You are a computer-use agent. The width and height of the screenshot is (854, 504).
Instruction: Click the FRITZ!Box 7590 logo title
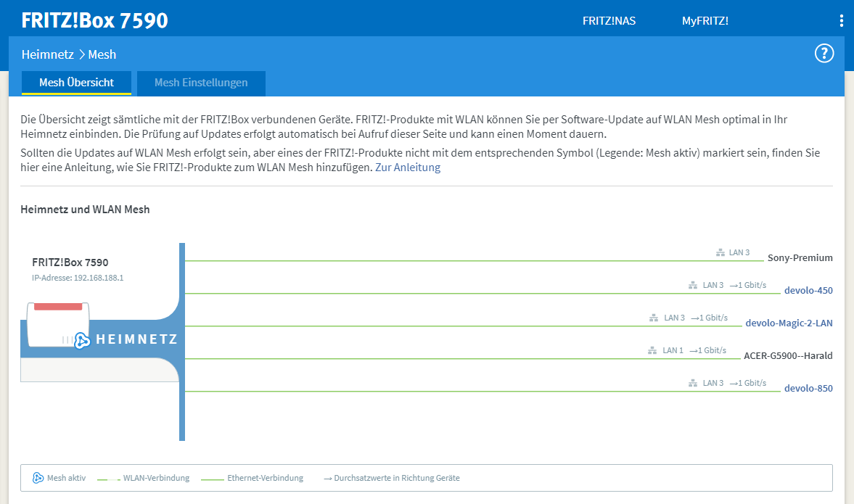pos(94,20)
